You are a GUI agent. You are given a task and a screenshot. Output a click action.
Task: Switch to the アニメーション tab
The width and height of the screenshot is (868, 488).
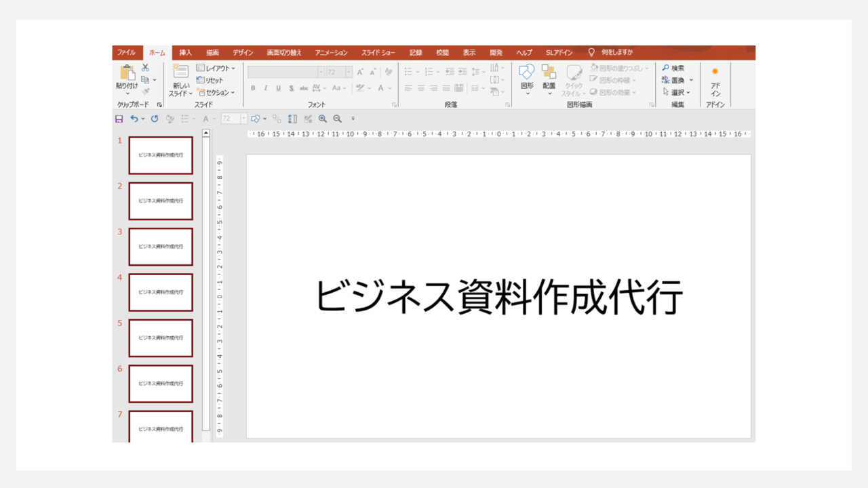click(331, 53)
